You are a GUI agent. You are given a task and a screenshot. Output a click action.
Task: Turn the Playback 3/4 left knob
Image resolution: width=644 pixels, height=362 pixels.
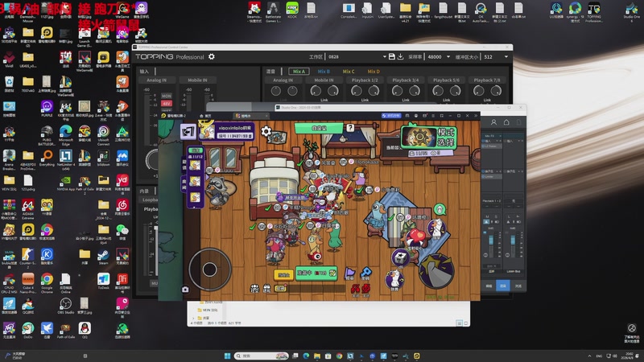(x=397, y=91)
